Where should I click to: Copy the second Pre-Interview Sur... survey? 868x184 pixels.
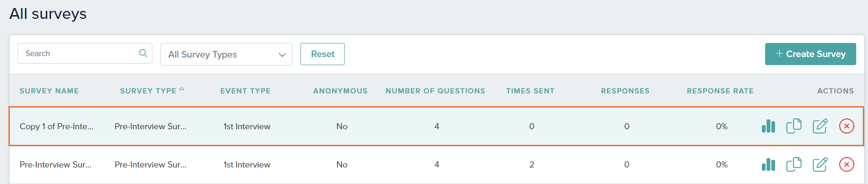794,164
